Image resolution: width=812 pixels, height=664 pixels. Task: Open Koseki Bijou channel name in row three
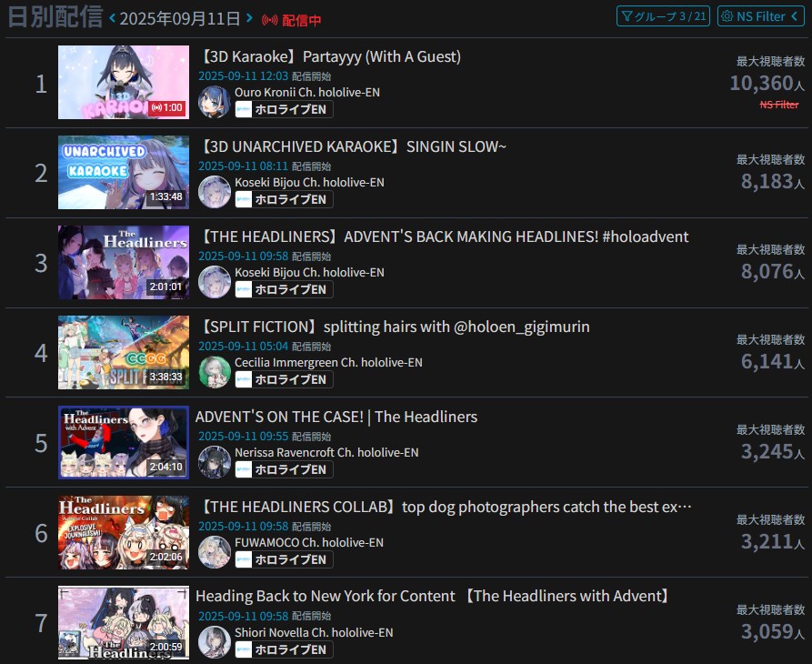click(309, 273)
